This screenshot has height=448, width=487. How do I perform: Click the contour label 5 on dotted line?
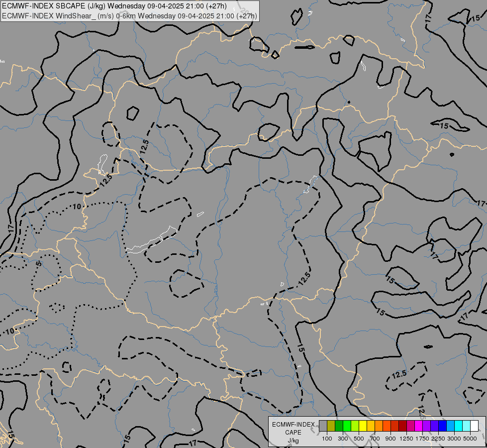tap(38, 264)
